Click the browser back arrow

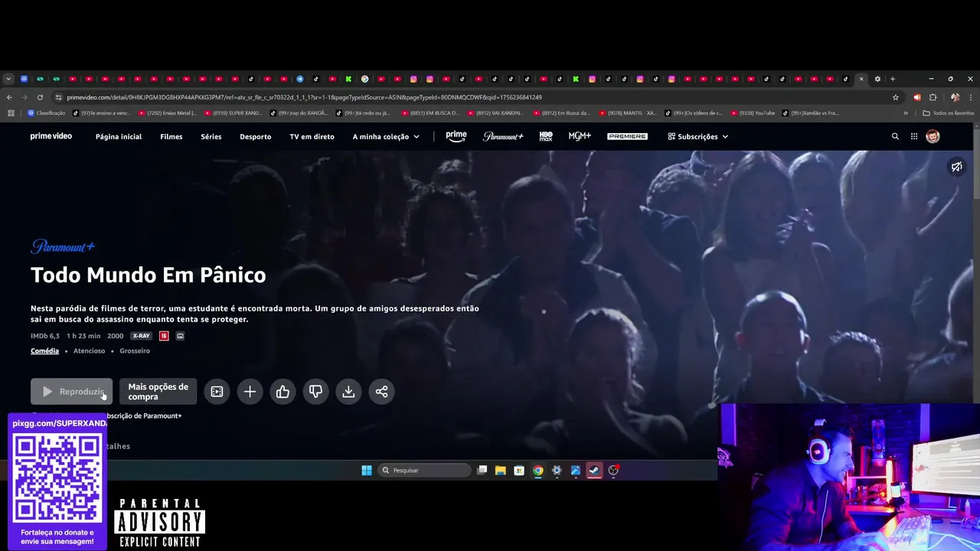[9, 97]
